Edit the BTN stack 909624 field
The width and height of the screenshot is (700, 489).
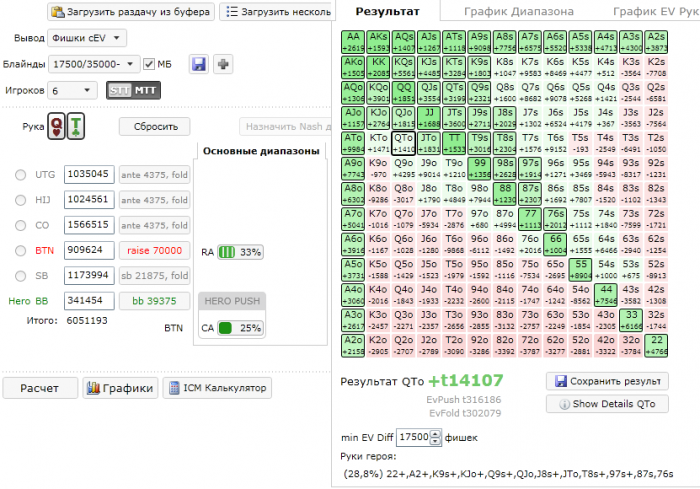pos(89,251)
